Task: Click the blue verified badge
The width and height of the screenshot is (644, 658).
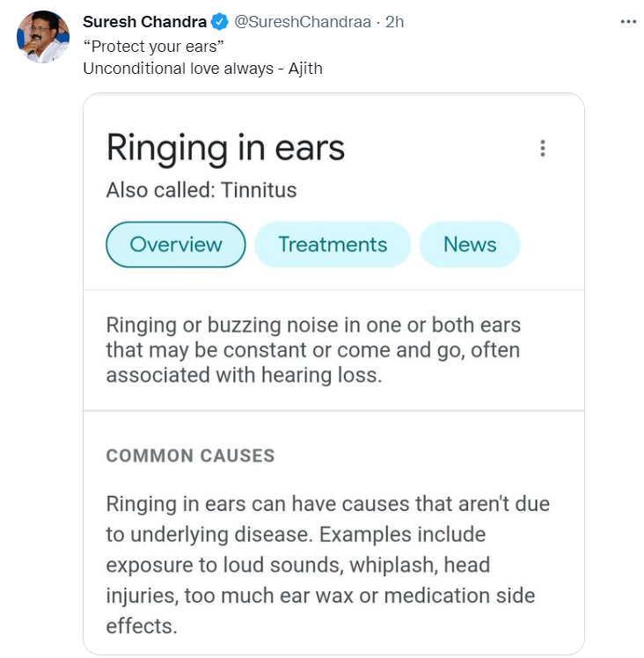Action: pos(219,22)
